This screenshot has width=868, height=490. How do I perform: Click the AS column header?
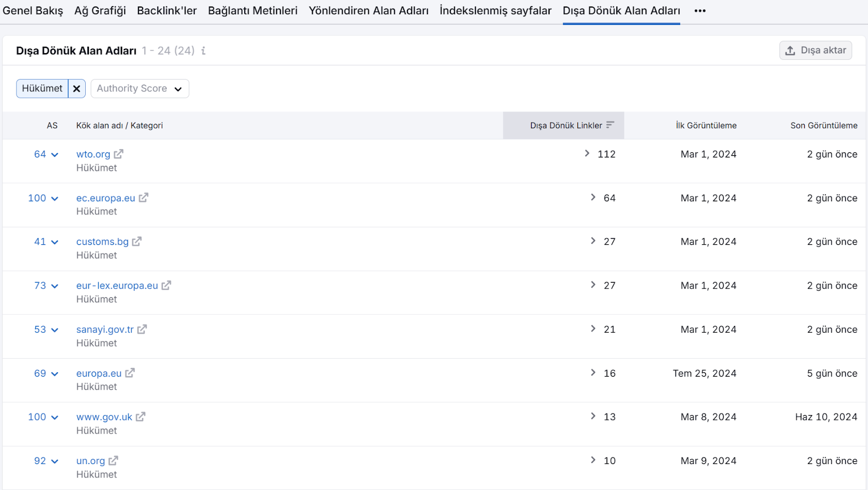pos(52,125)
